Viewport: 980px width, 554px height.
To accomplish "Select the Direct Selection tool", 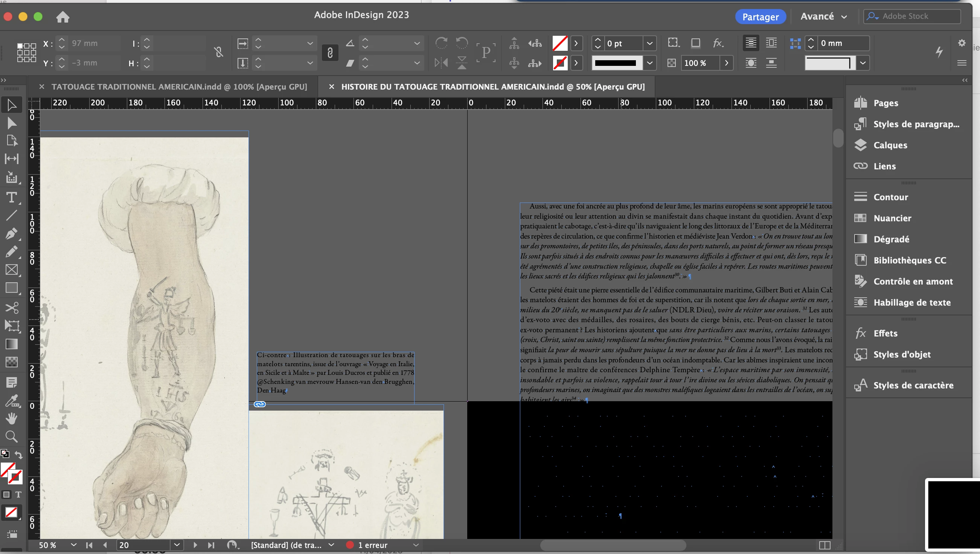I will coord(11,123).
